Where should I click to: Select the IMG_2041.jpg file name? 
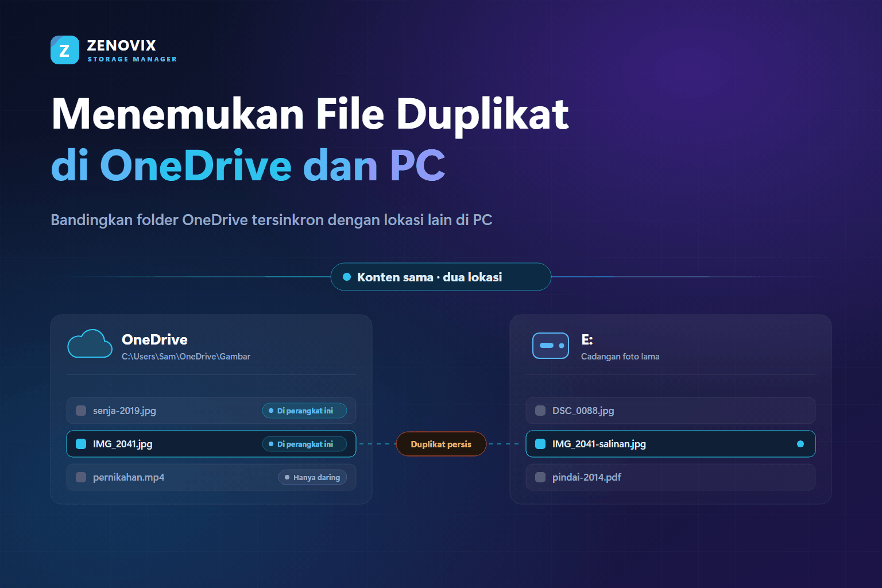pos(123,444)
